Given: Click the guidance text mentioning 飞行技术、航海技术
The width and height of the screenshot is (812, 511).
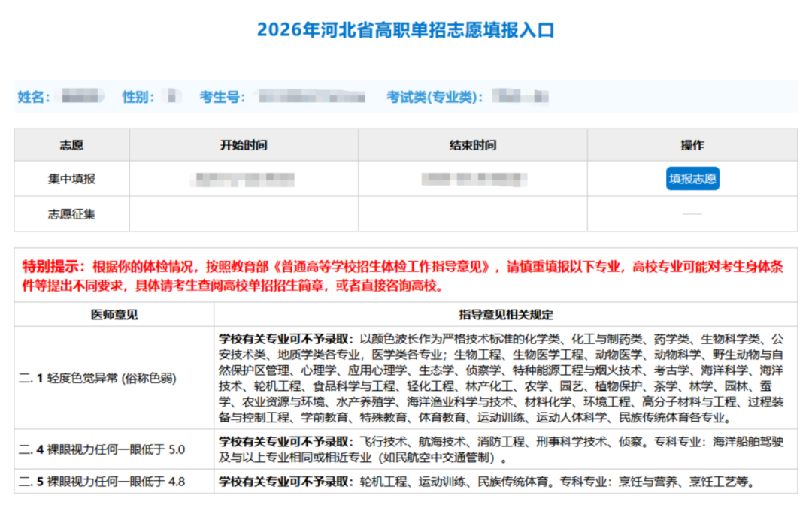Looking at the screenshot, I should tap(501, 449).
